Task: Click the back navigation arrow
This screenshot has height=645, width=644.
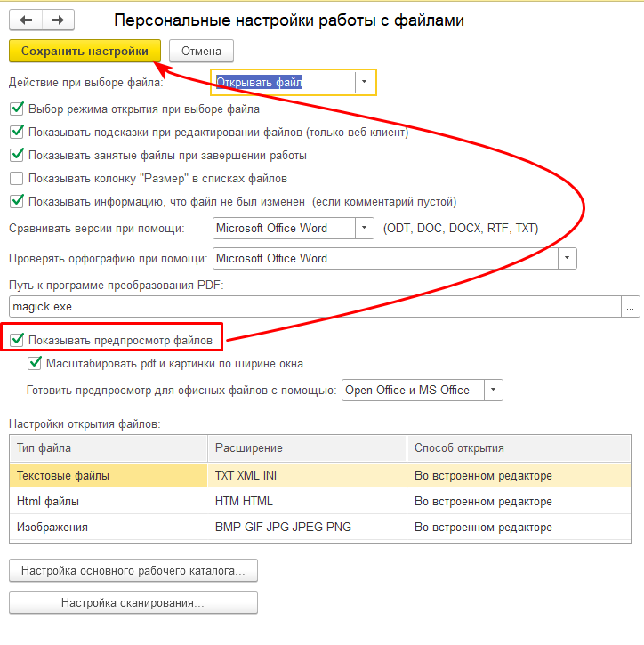Action: (26, 19)
